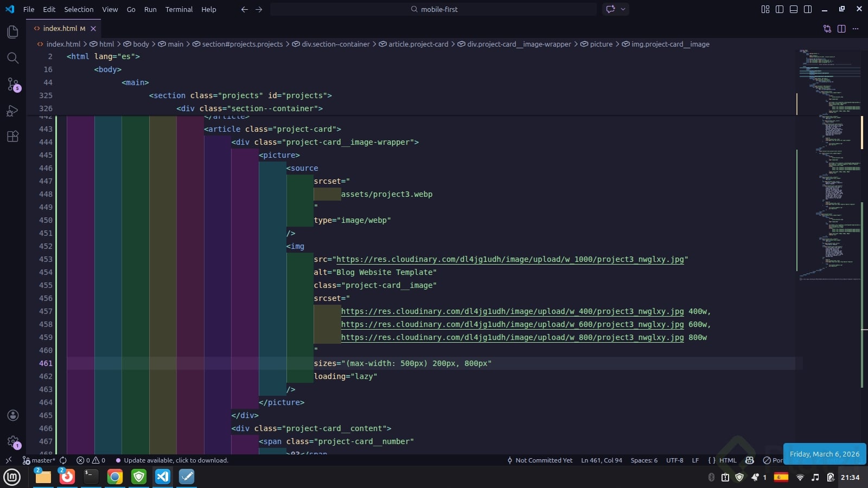Screen dimensions: 868x488
Task: Split the editor to the right
Action: point(841,29)
